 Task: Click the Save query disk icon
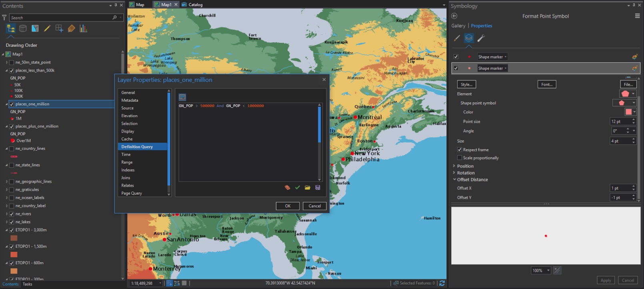tap(318, 188)
